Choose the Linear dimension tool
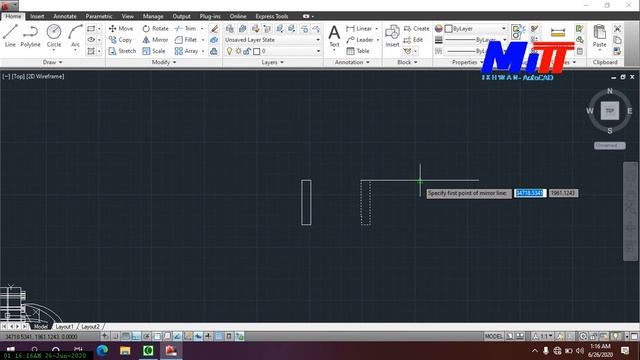 click(359, 29)
